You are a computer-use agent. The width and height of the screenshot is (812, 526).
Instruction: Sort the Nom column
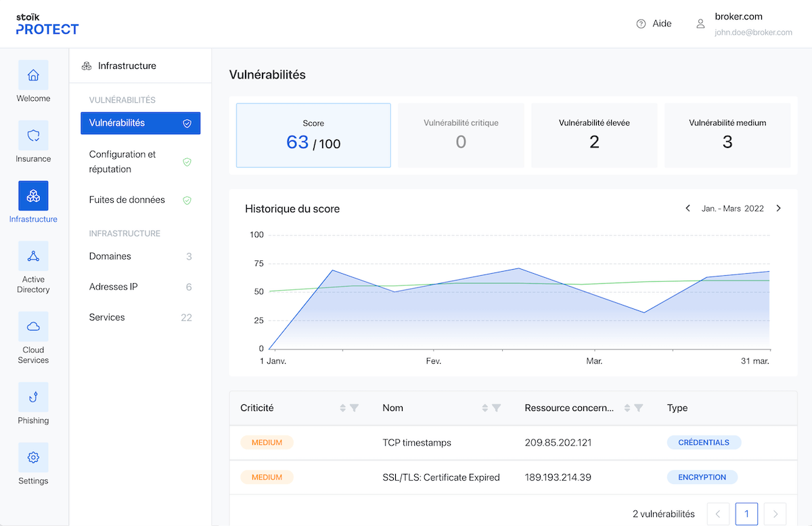485,408
